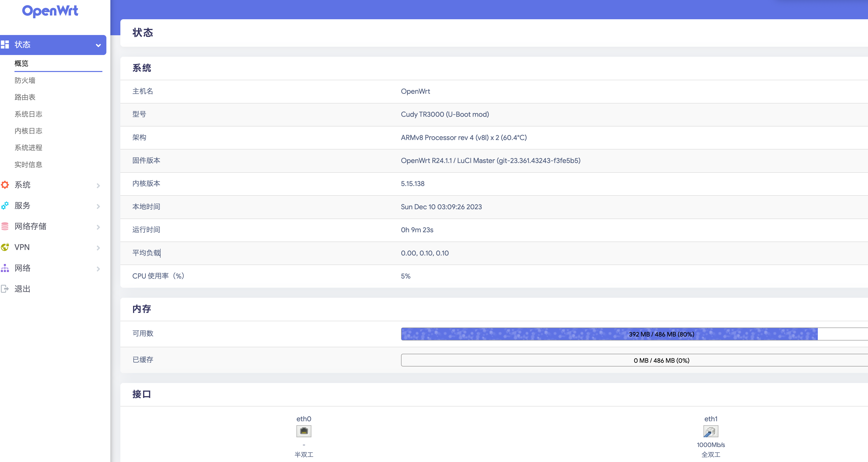Click the OpenWrt logo
This screenshot has height=462, width=868.
50,11
